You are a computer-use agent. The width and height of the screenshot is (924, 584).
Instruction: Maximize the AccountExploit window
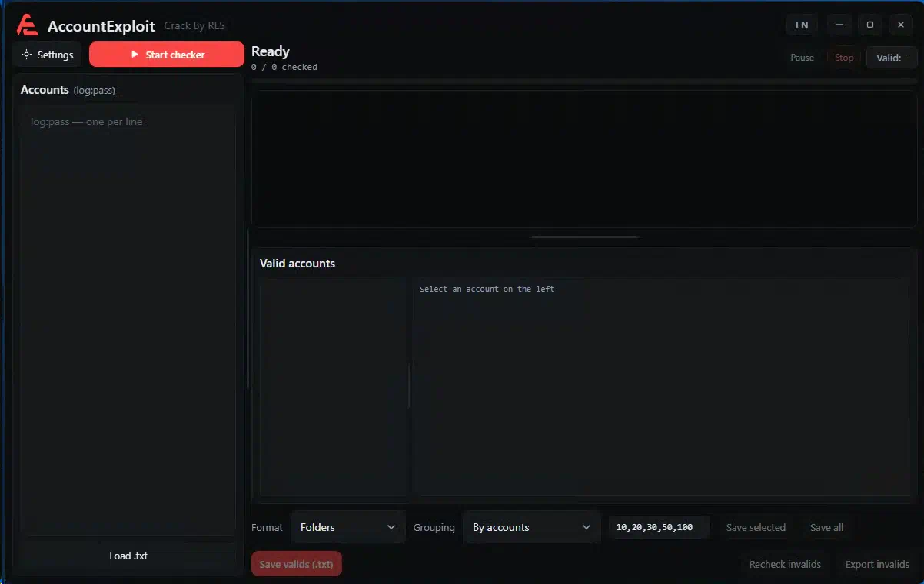click(870, 25)
